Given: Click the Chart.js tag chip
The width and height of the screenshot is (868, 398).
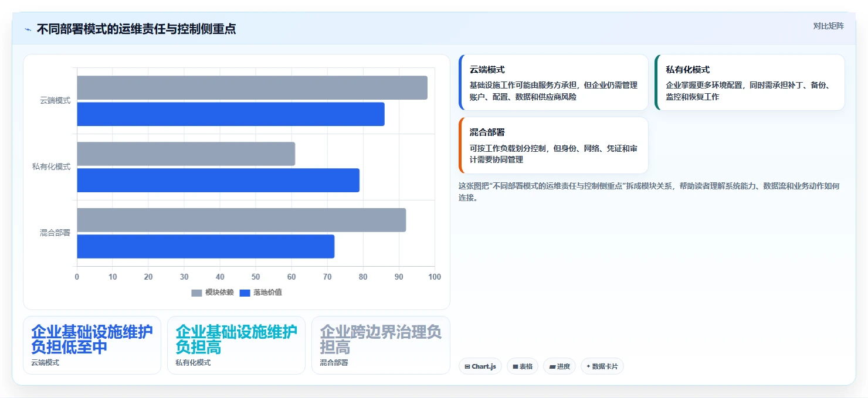Looking at the screenshot, I should 480,366.
